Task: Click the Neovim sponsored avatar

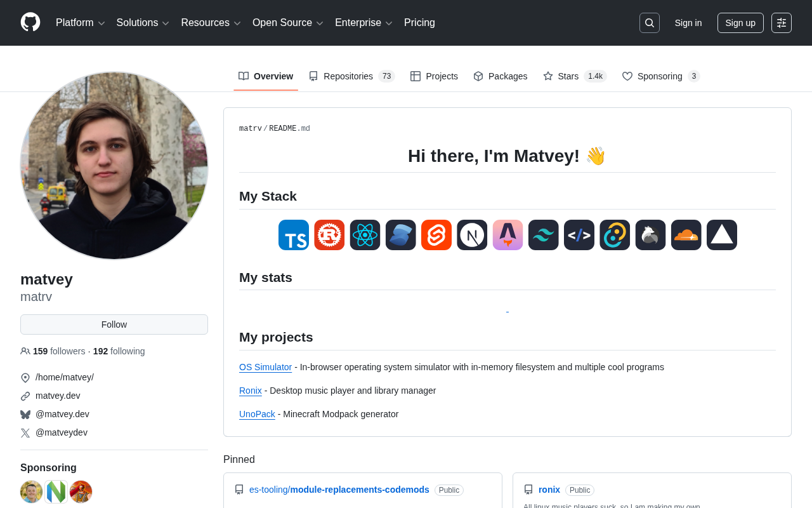Action: pos(56,492)
